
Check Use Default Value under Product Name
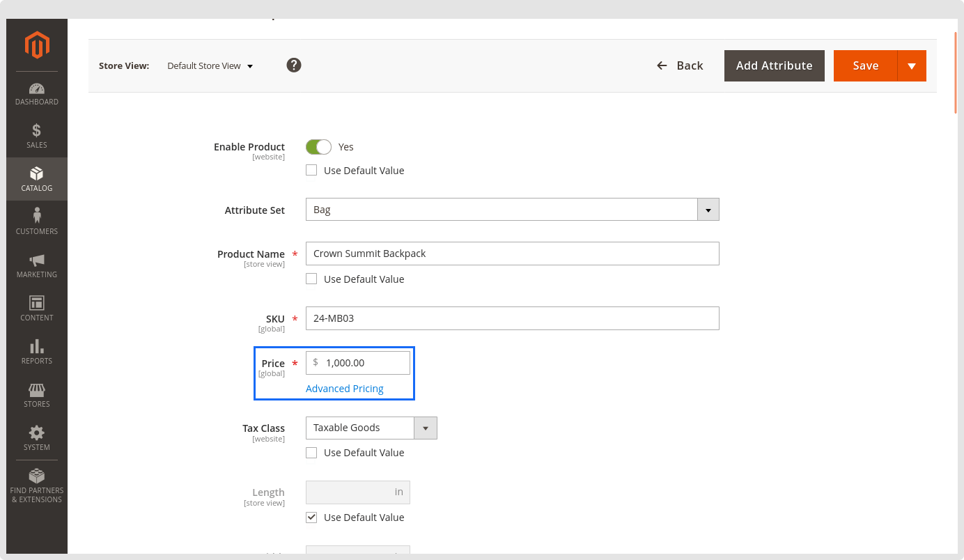311,279
